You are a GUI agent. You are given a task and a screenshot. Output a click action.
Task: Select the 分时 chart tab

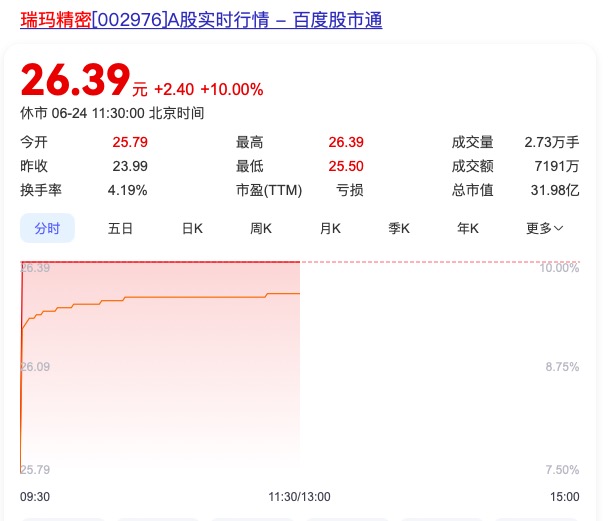pos(47,228)
